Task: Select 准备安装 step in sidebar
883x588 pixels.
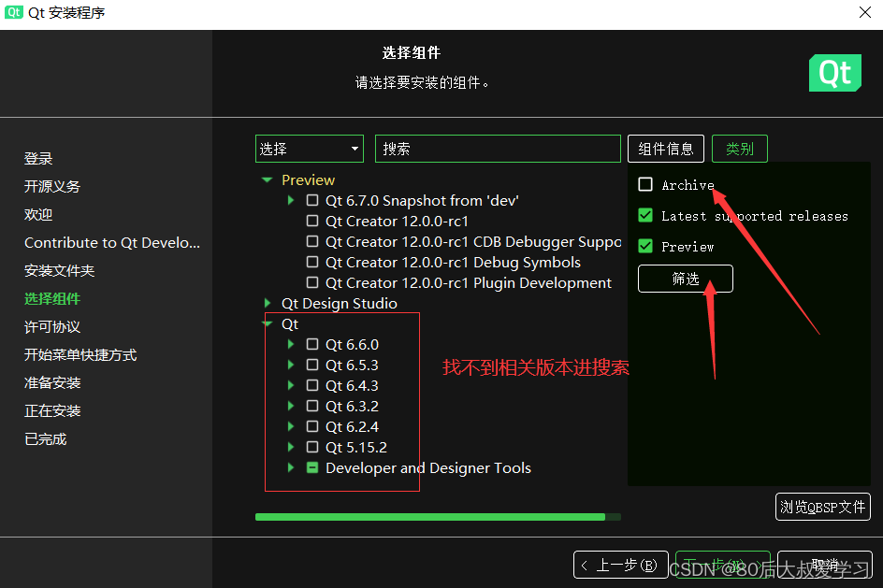Action: (x=52, y=383)
